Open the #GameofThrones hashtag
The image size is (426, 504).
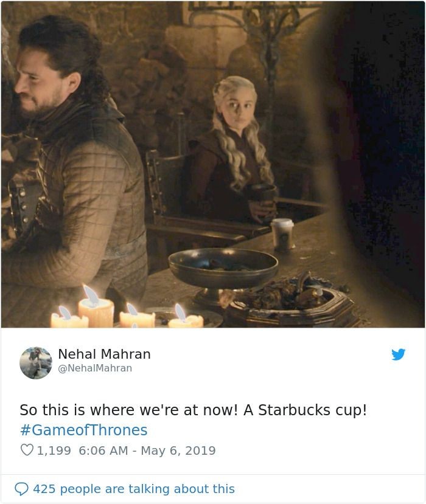[x=83, y=430]
